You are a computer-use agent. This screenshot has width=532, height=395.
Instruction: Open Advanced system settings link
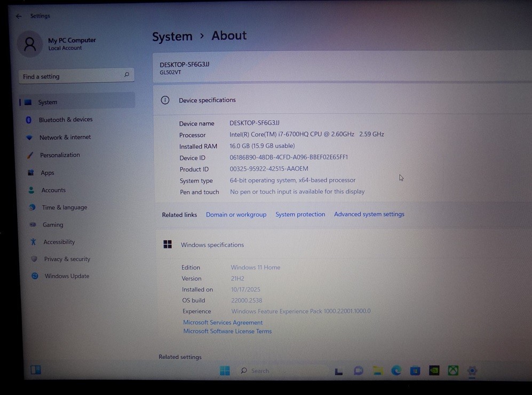(x=369, y=214)
